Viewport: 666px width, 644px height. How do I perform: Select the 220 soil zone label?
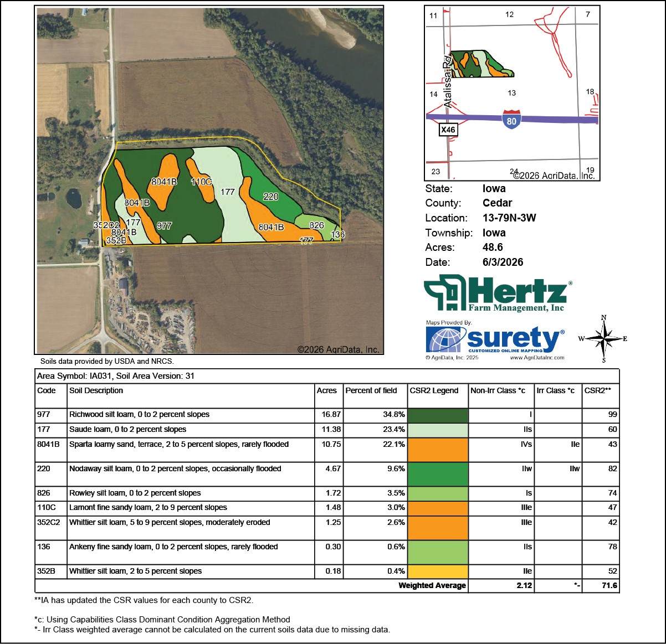[270, 197]
